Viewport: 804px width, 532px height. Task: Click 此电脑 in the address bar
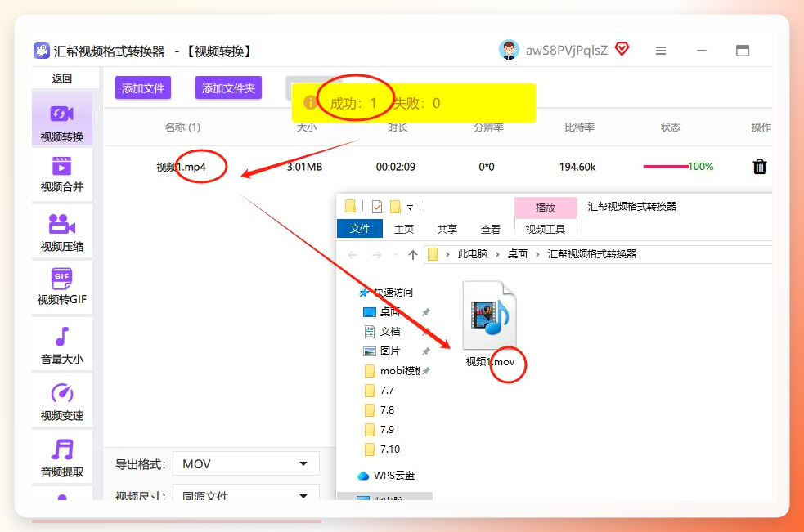472,253
